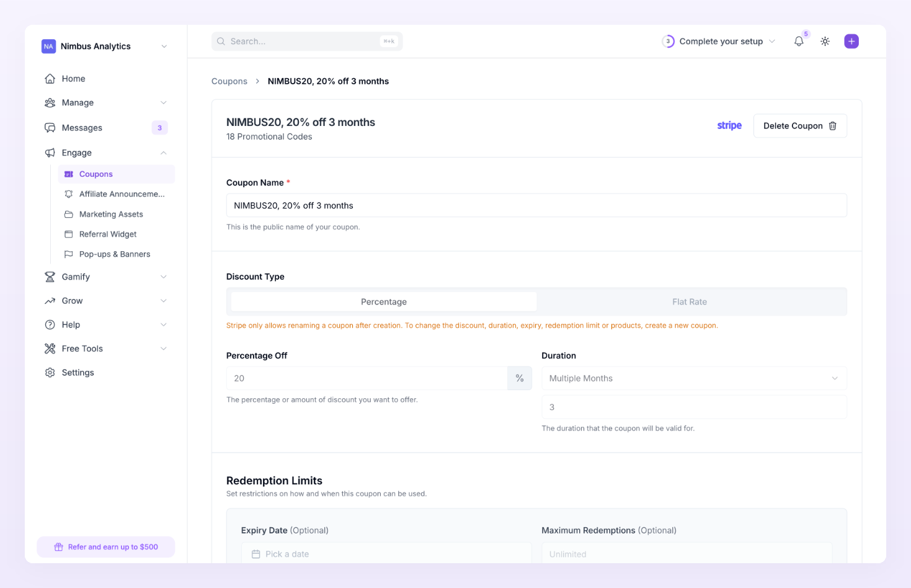Open Pop-ups & Banners page
The image size is (911, 588).
(x=117, y=254)
